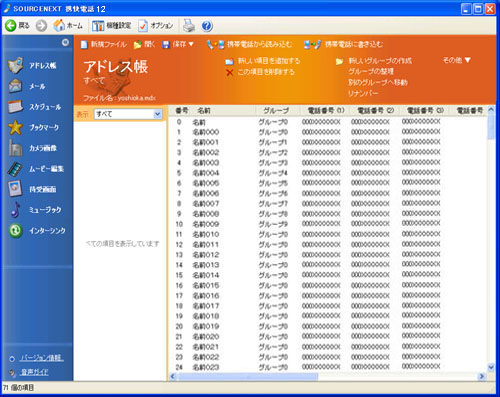500x397 pixels.
Task: Click Phone number (1) column header
Action: coord(325,110)
